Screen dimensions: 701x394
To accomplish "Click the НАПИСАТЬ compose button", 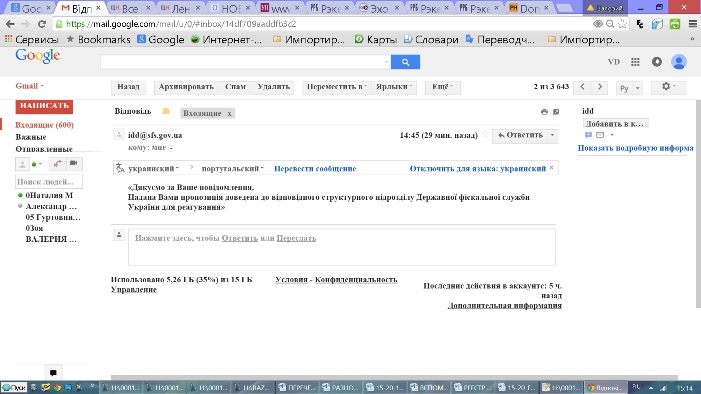I will pyautogui.click(x=44, y=106).
